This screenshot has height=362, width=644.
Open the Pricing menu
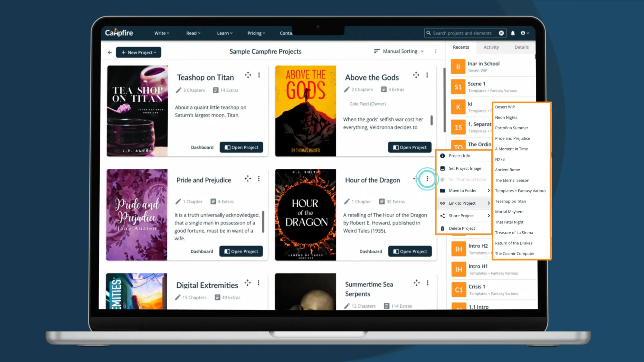(256, 33)
